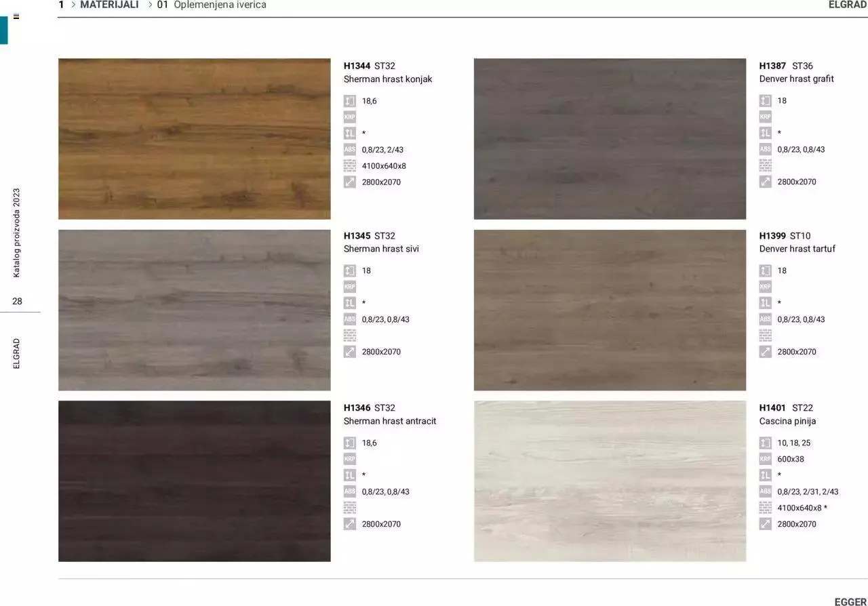
Task: Select the Sherman hrast konjak wood swatch
Action: [195, 139]
